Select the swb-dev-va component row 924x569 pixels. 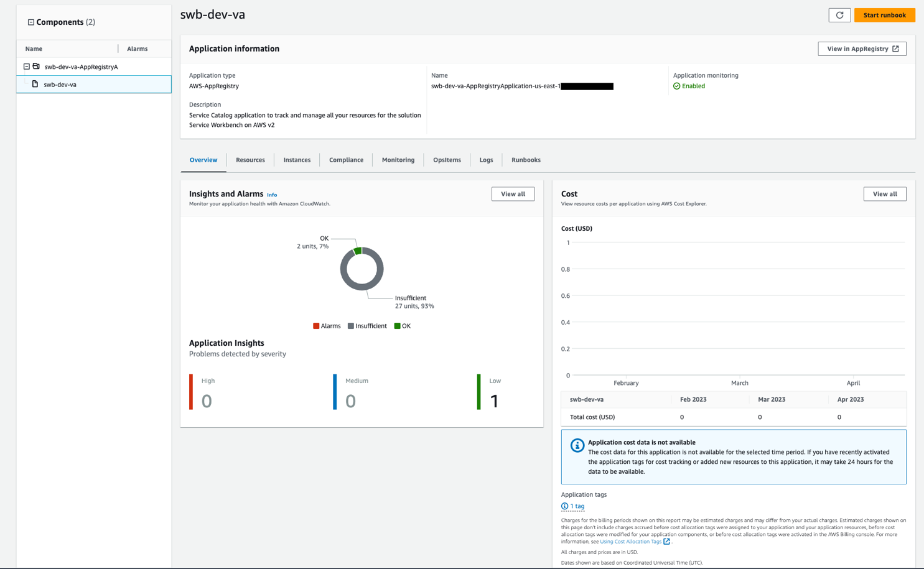(x=94, y=84)
